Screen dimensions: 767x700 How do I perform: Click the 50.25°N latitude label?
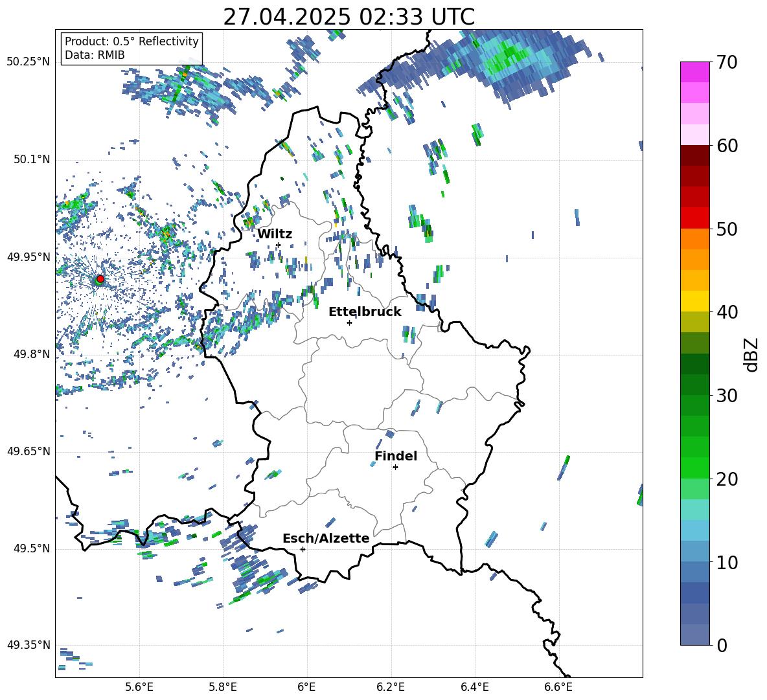tap(29, 62)
